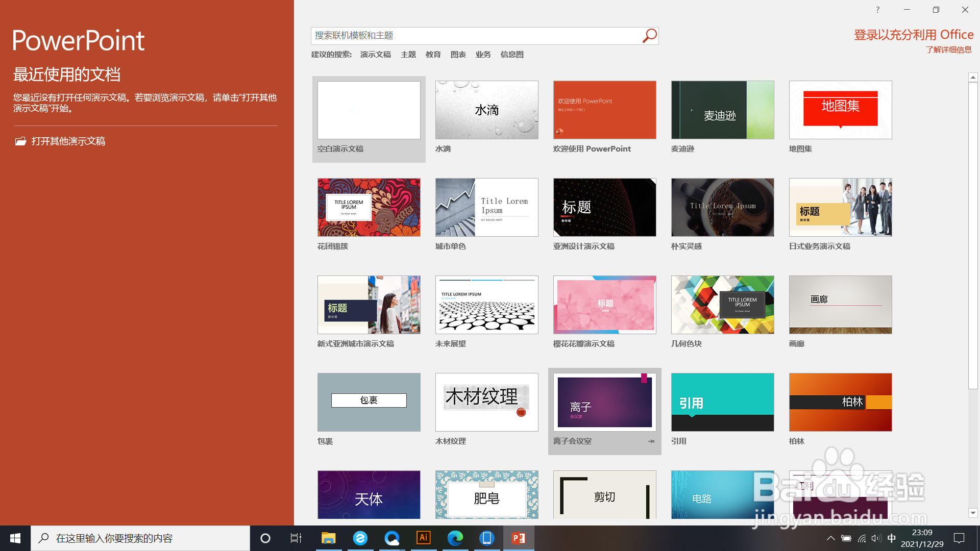Screen dimensions: 980x551
Task: Open the Quark-style Q browser taskbar icon
Action: pos(392,538)
